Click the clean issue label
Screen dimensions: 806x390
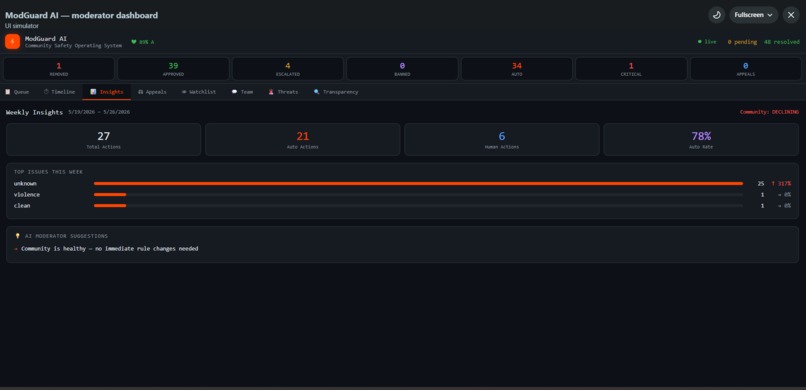[x=22, y=206]
